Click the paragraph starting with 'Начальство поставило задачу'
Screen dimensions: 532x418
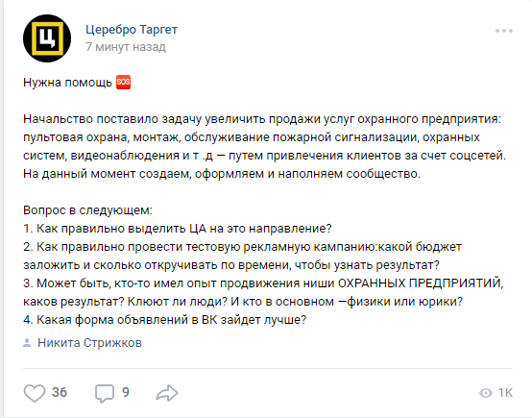[264, 146]
